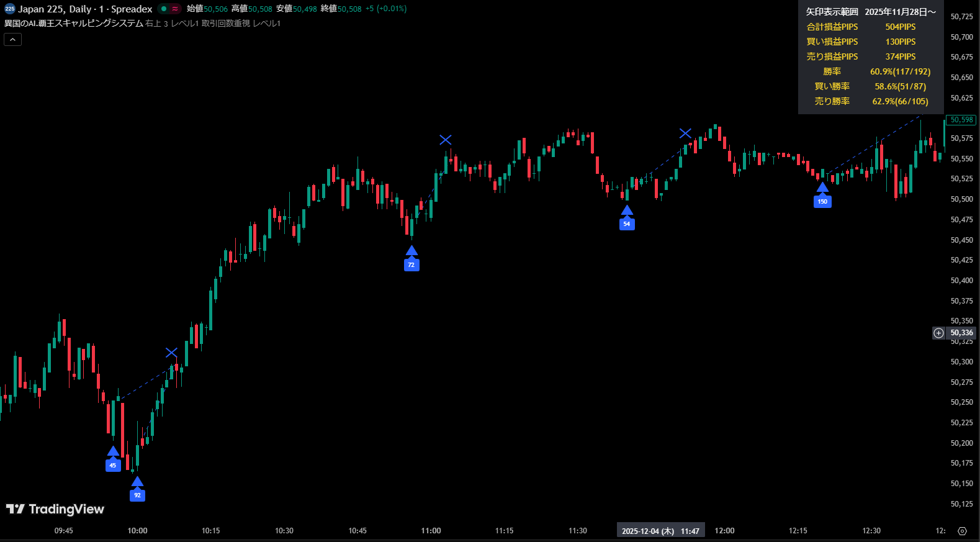This screenshot has width=980, height=542.
Task: Click the +5 (+0.01%) change value
Action: click(386, 9)
